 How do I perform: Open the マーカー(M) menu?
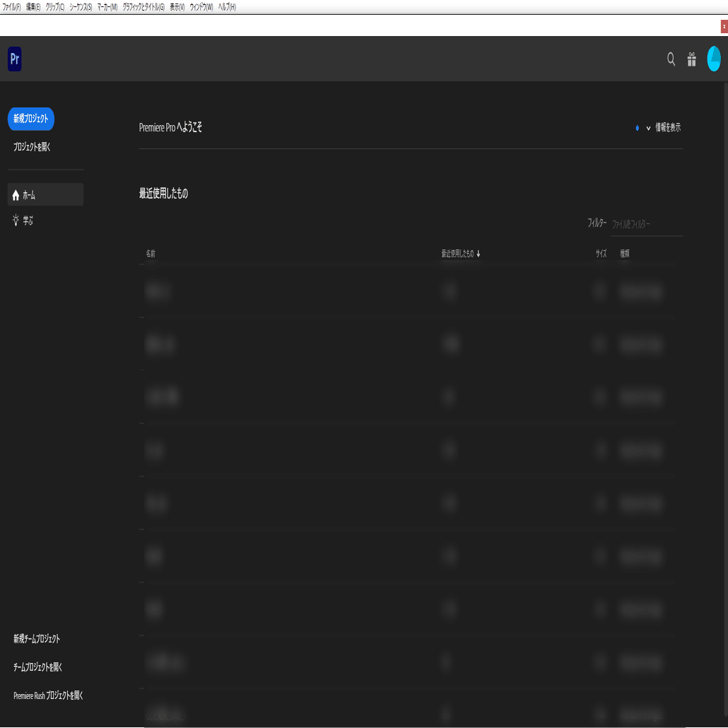(x=107, y=7)
